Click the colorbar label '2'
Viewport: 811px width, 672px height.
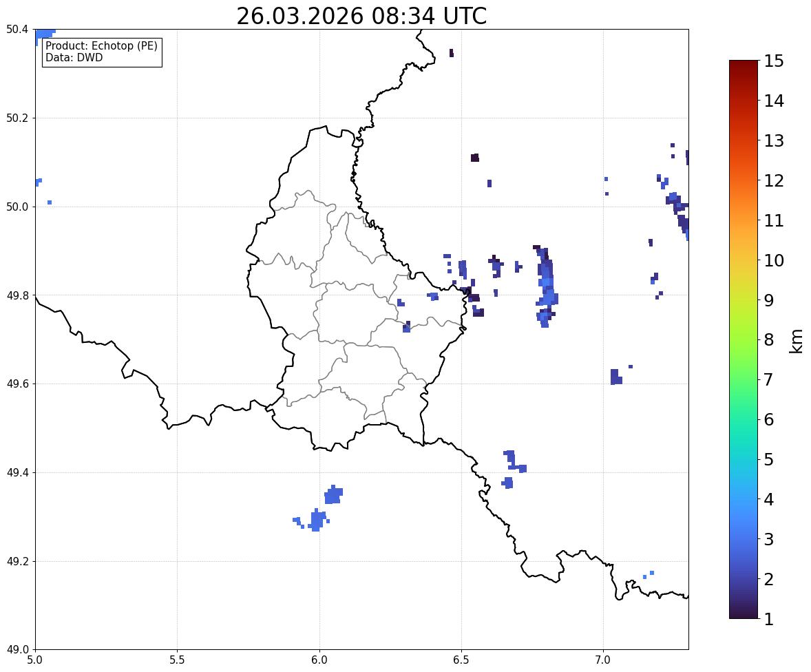pyautogui.click(x=769, y=579)
